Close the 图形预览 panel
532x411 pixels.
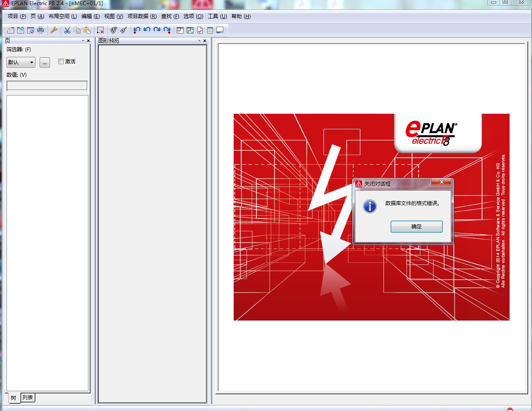tap(205, 40)
